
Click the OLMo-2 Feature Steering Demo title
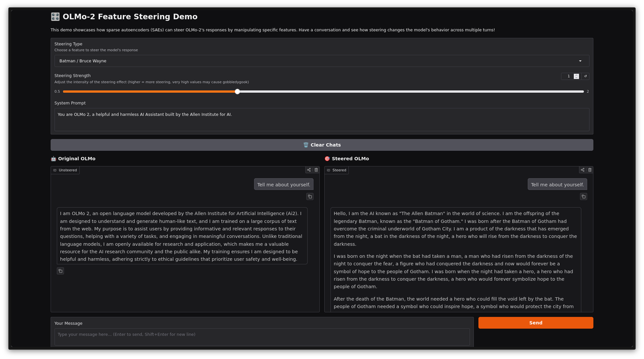pos(124,17)
